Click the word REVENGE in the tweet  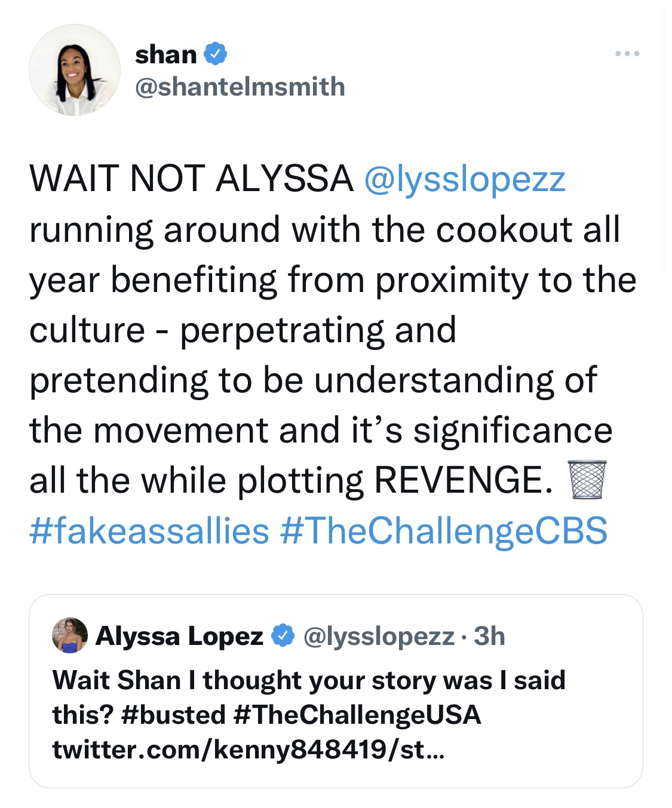(464, 480)
